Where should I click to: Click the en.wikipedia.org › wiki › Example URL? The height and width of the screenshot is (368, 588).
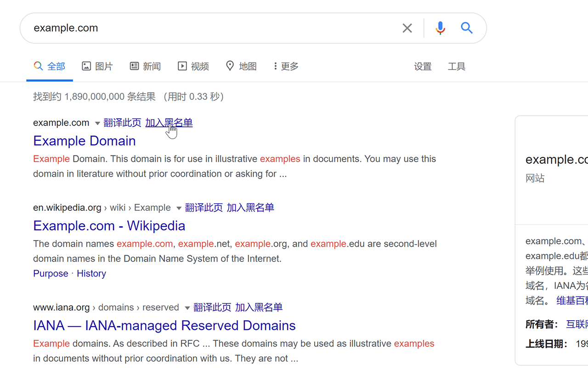pos(102,207)
